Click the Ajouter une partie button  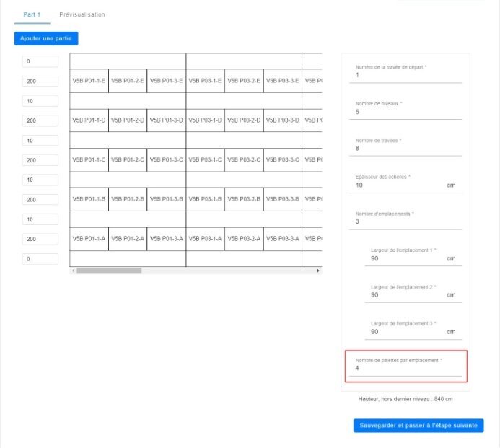coord(46,38)
